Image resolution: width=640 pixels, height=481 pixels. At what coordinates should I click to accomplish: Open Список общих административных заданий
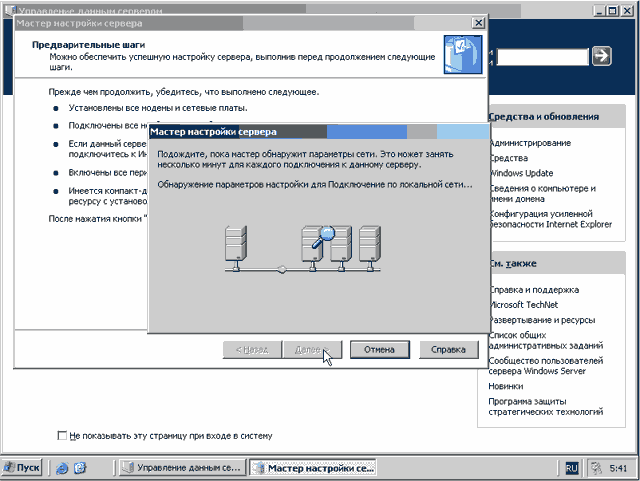[x=546, y=340]
